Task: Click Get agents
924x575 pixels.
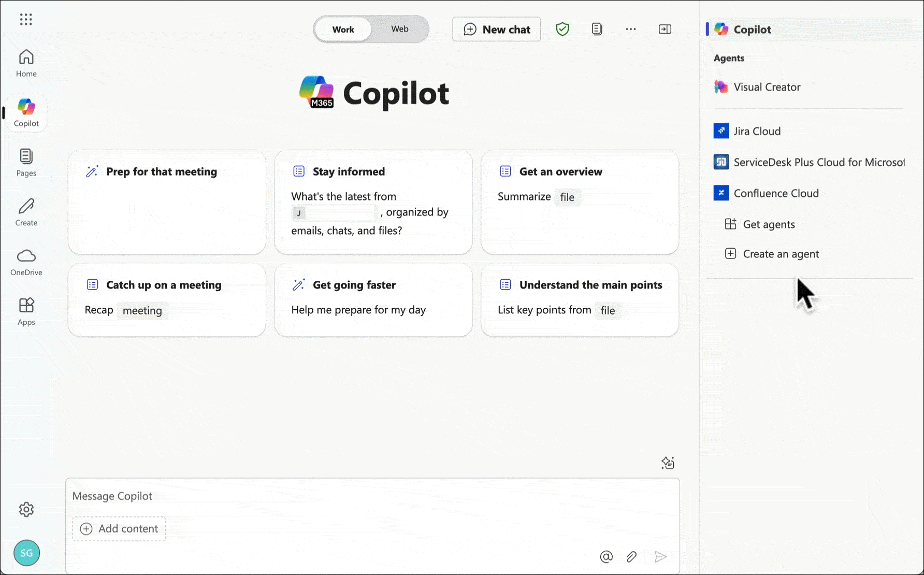Action: pyautogui.click(x=760, y=224)
